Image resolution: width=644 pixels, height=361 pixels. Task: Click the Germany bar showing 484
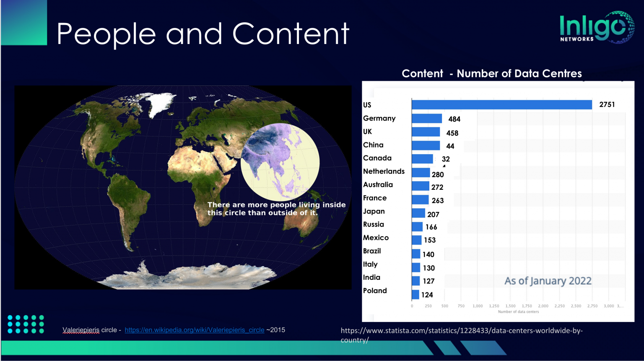pyautogui.click(x=426, y=119)
